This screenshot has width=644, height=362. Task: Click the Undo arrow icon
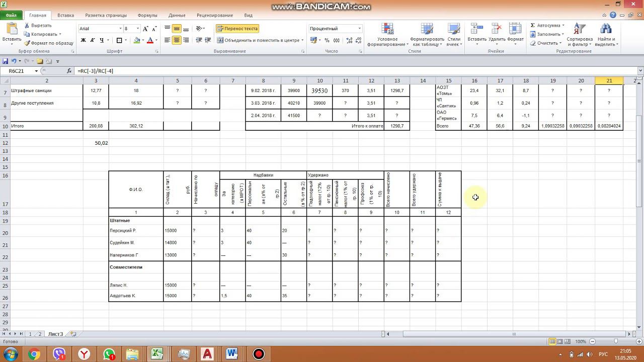tap(14, 61)
